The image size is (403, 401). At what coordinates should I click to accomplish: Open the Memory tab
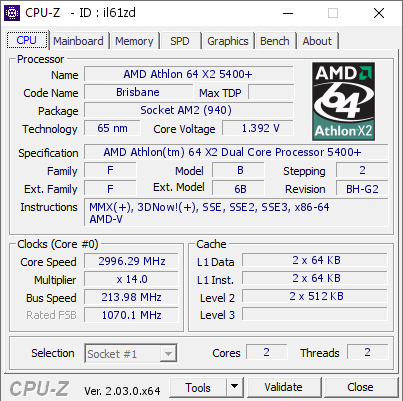point(134,41)
